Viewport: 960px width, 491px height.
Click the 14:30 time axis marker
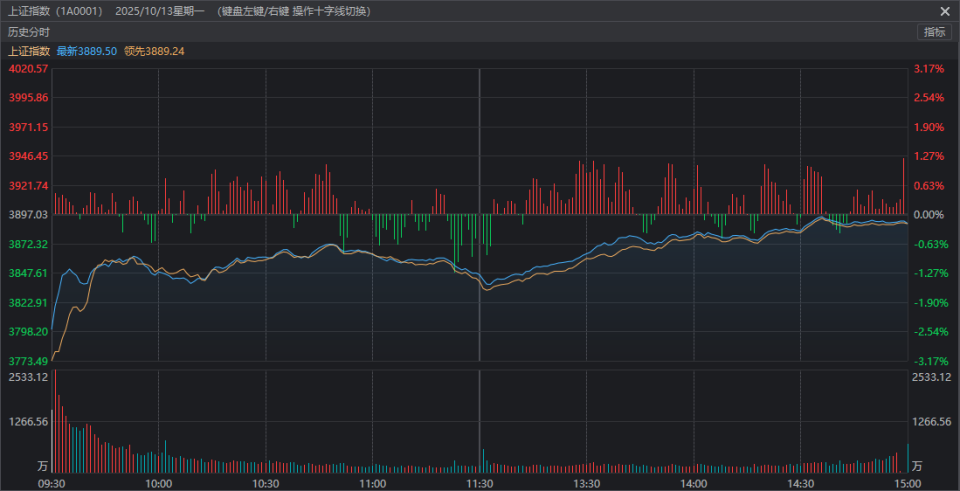[800, 484]
